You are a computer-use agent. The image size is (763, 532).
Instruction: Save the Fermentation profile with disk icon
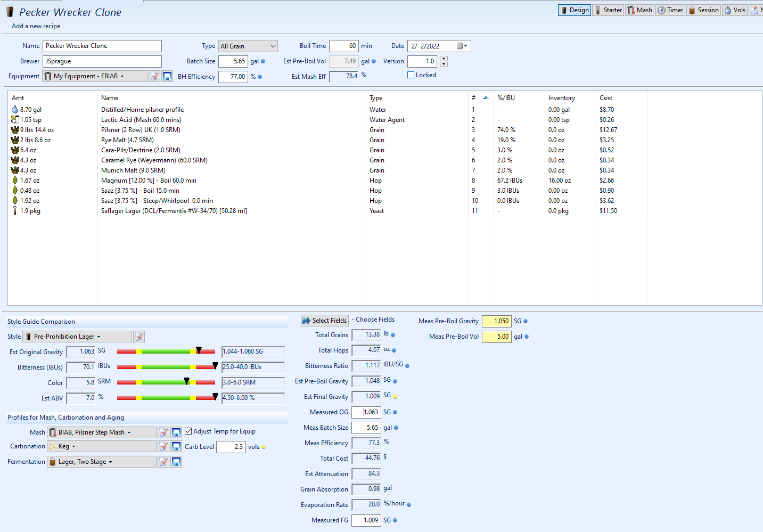[x=176, y=462]
